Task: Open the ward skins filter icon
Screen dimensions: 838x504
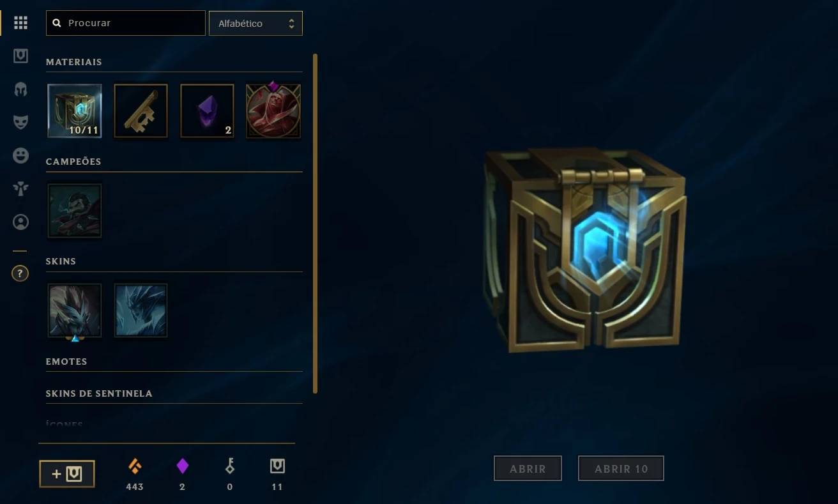Action: pyautogui.click(x=20, y=188)
